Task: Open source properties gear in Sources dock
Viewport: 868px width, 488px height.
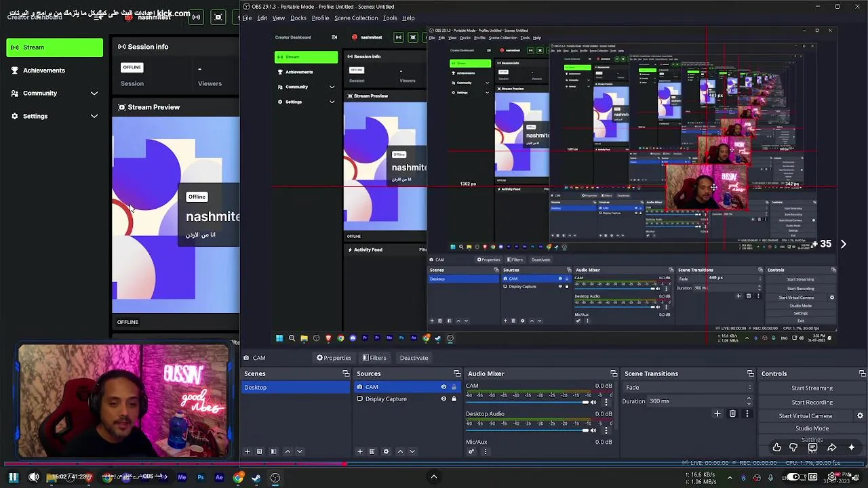Action: point(386,451)
